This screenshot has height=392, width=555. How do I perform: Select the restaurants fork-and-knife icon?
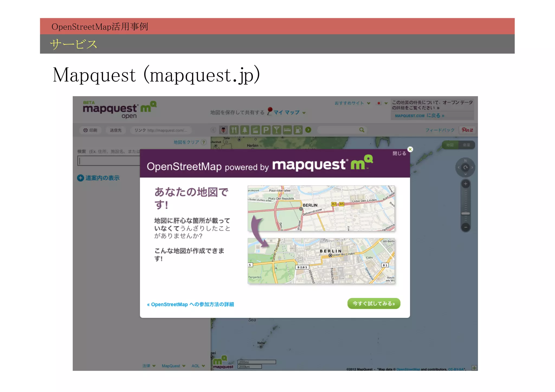pos(234,130)
